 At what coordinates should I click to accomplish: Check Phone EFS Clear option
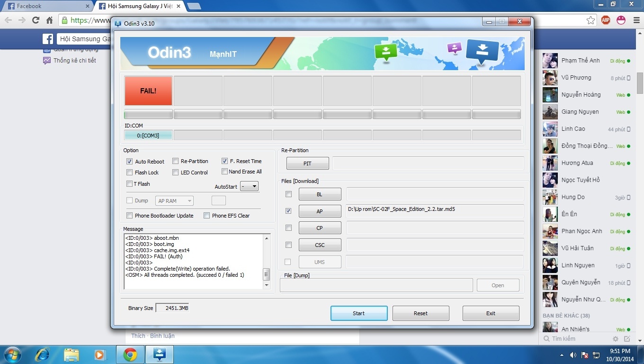click(x=206, y=216)
